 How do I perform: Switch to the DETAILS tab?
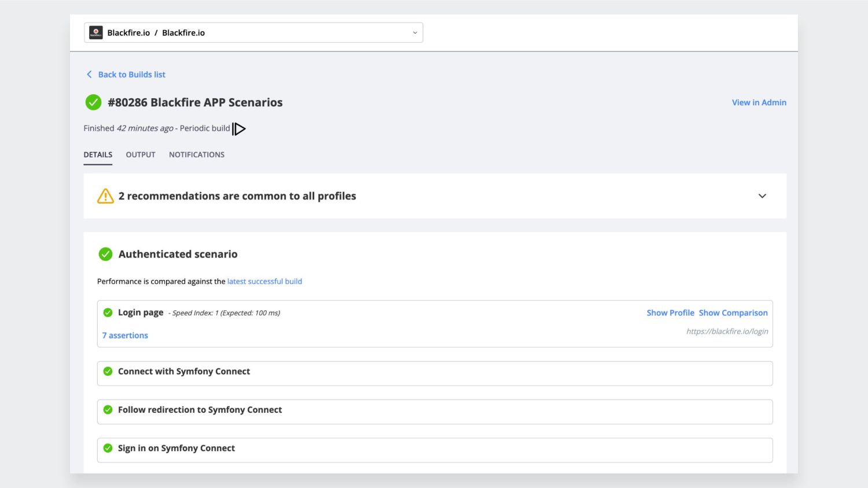pyautogui.click(x=98, y=155)
